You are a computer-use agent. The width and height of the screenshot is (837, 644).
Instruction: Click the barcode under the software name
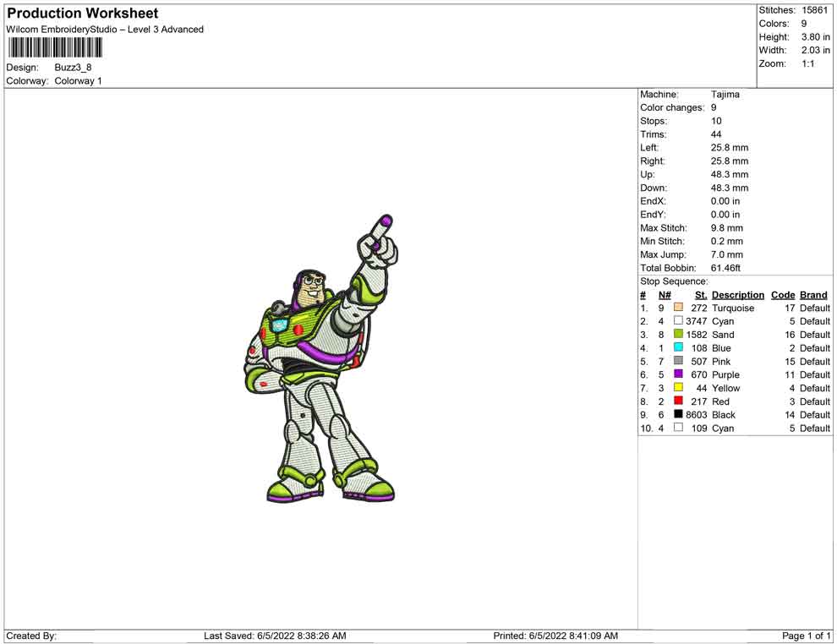coord(54,48)
